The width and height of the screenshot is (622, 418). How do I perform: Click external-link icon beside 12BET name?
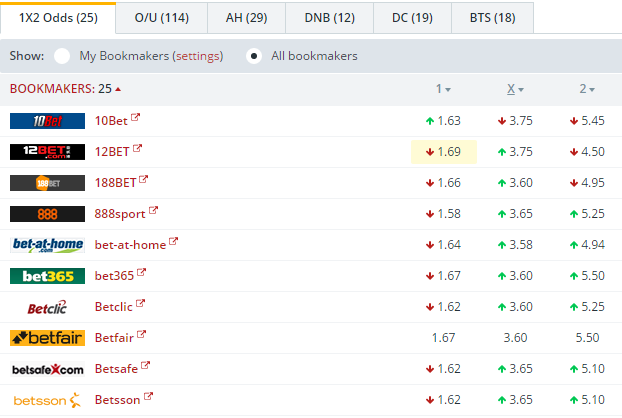coord(137,148)
